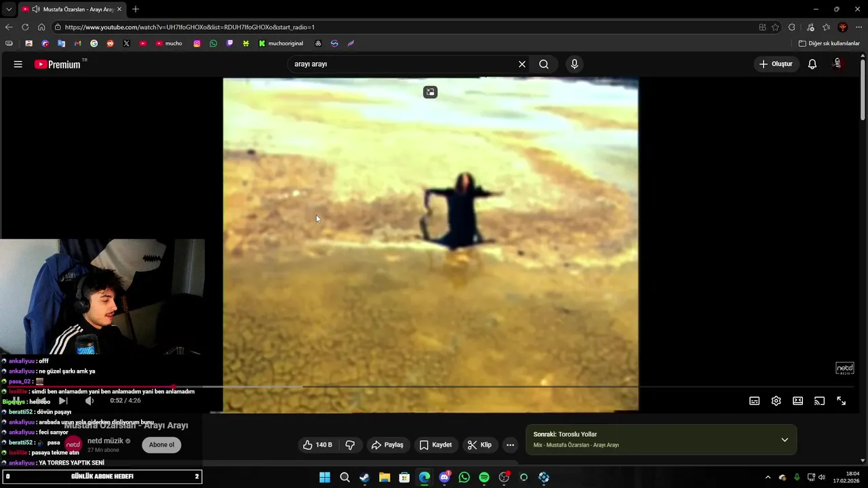The height and width of the screenshot is (488, 868).
Task: Open X (Twitter) bookmark in favorites bar
Action: click(x=126, y=43)
